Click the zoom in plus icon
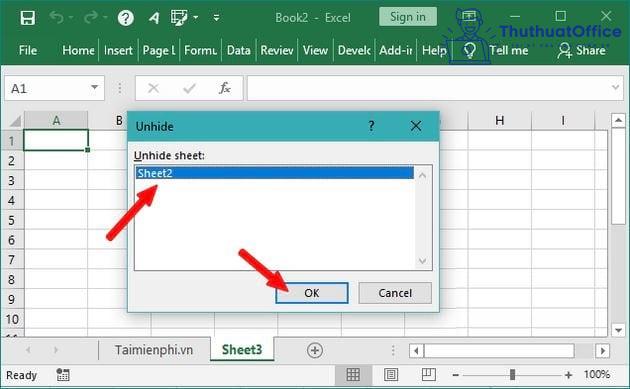Screen dimensions: 630x389 point(569,375)
